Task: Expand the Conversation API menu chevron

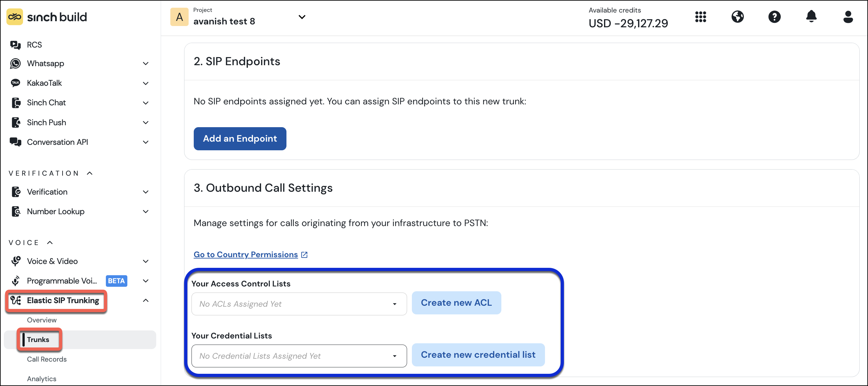Action: pos(146,142)
